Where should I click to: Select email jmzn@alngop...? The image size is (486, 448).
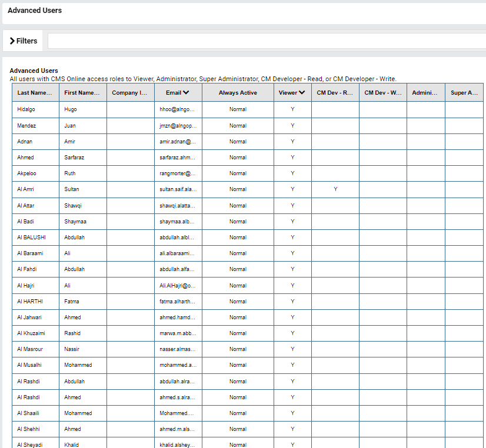(178, 126)
